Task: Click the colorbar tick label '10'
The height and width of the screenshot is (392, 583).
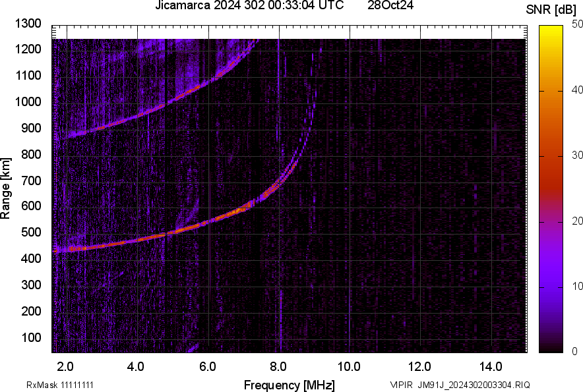Action: click(578, 286)
